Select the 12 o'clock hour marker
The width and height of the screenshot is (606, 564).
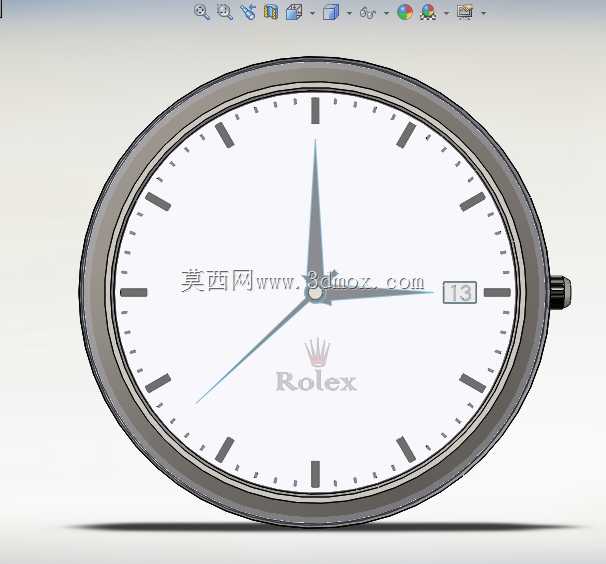[x=315, y=111]
